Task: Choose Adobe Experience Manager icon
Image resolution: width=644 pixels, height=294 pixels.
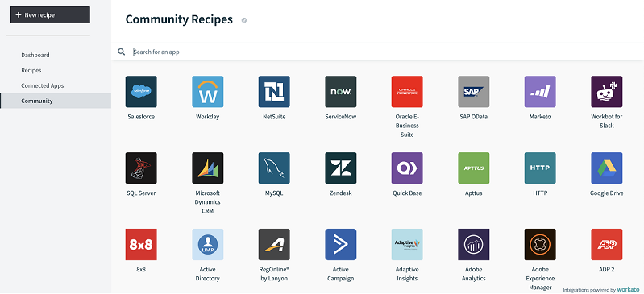Action: pyautogui.click(x=540, y=244)
